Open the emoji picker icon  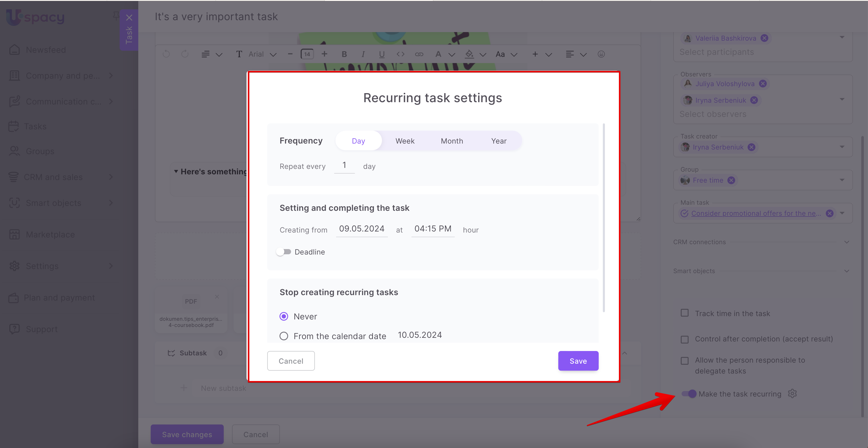click(x=601, y=54)
